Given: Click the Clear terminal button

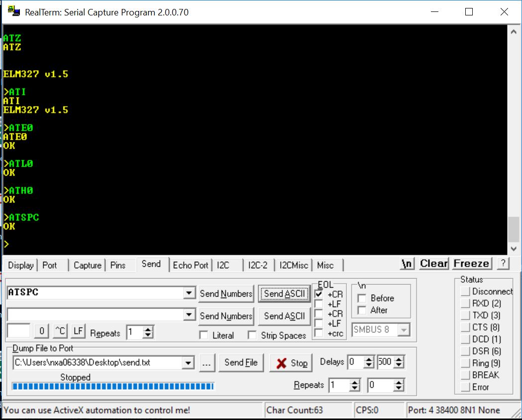Looking at the screenshot, I should point(434,264).
